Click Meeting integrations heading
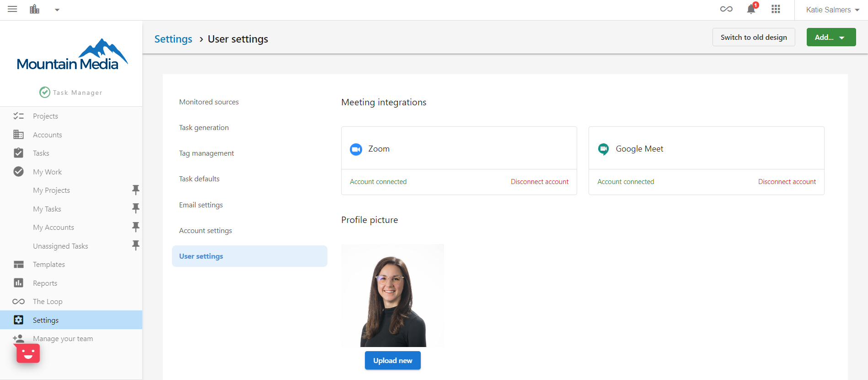This screenshot has width=868, height=380. 384,102
